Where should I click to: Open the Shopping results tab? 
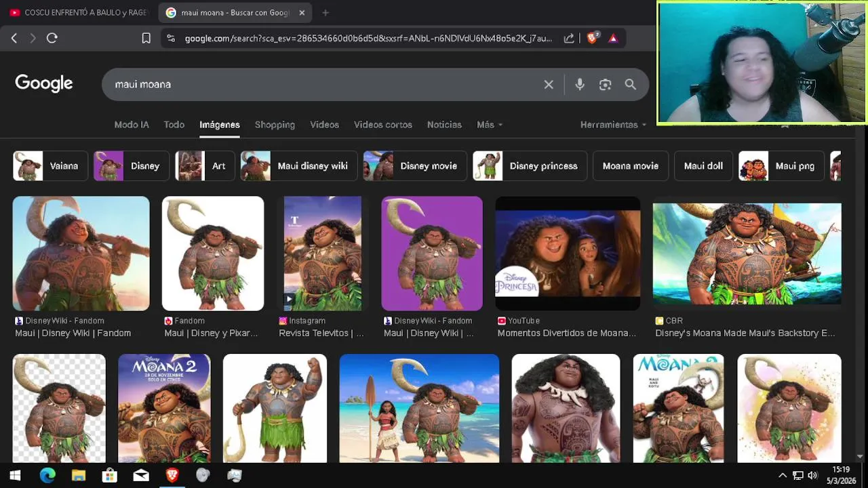[275, 125]
